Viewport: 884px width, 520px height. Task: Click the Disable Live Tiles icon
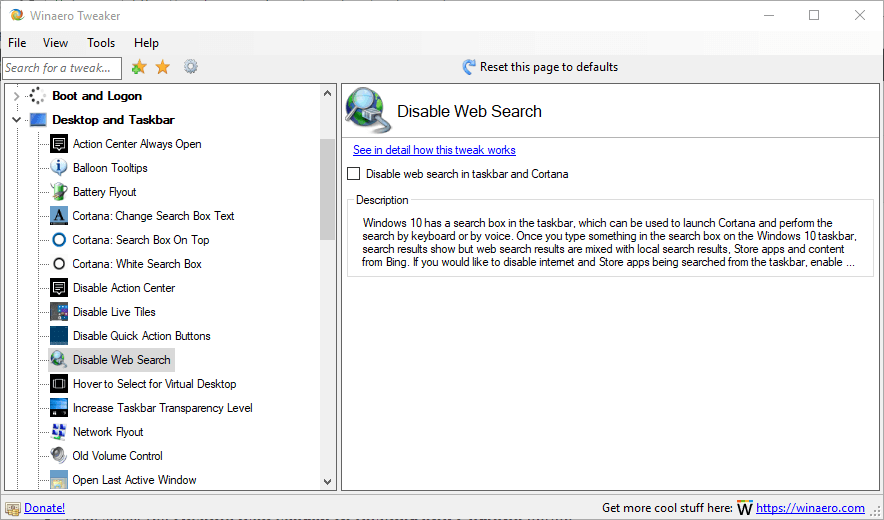click(59, 311)
